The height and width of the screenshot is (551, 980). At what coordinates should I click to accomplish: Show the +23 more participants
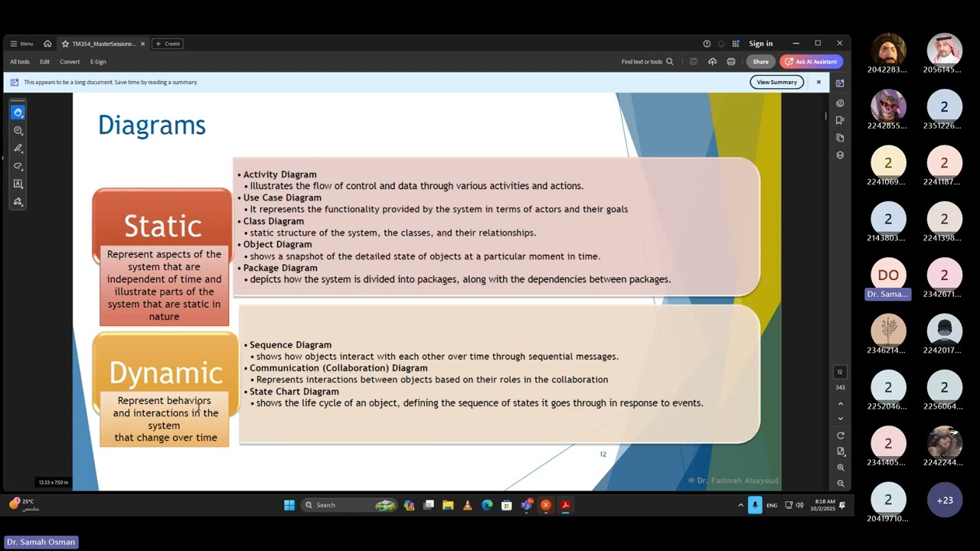(x=945, y=500)
